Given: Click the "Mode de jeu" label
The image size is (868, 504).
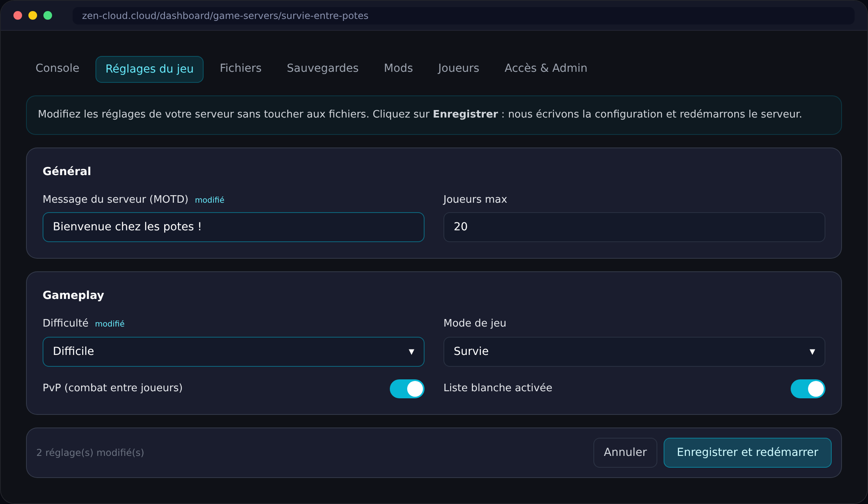Looking at the screenshot, I should 475,323.
